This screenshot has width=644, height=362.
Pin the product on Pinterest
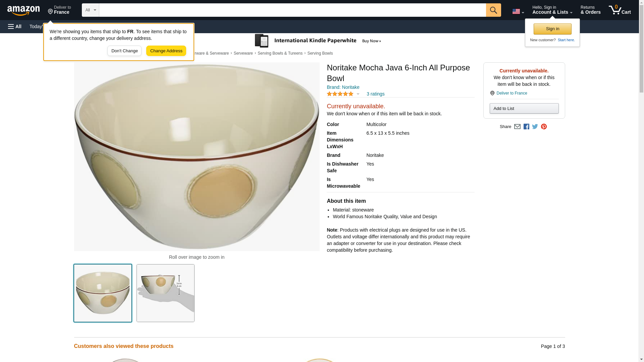(544, 127)
